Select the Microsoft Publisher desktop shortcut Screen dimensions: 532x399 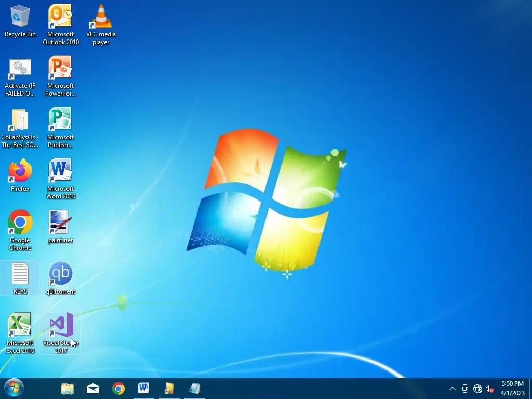(x=61, y=128)
